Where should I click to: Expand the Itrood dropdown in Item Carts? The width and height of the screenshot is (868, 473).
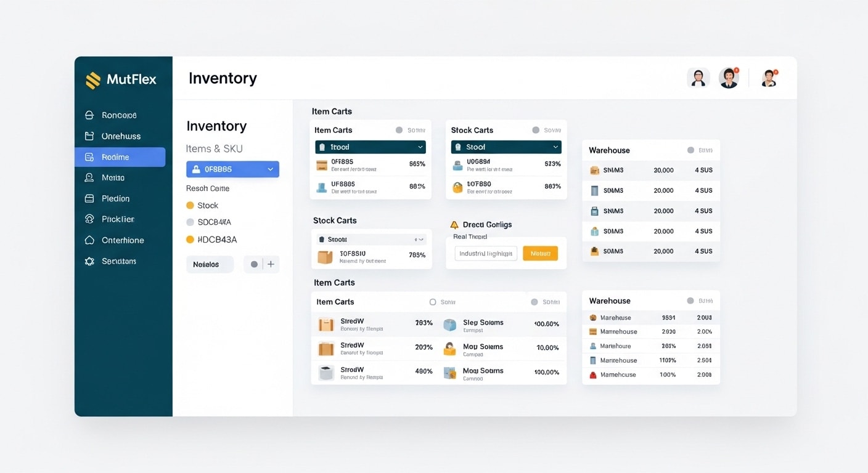coord(371,147)
